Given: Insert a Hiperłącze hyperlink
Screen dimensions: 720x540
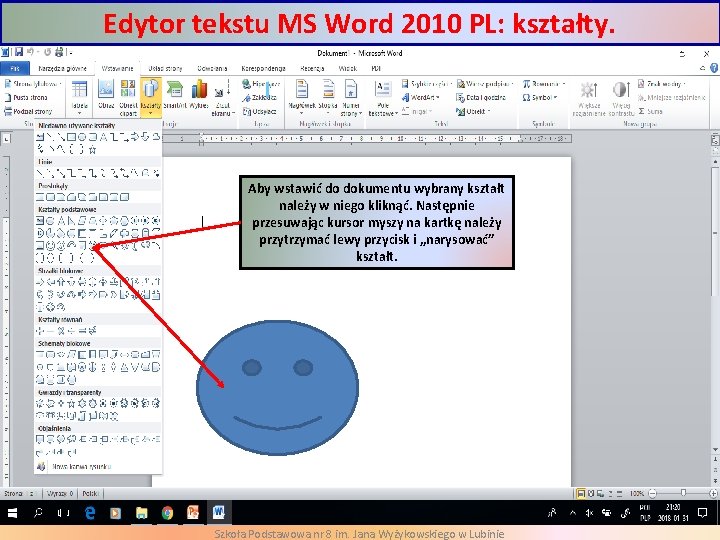Looking at the screenshot, I should click(x=261, y=84).
